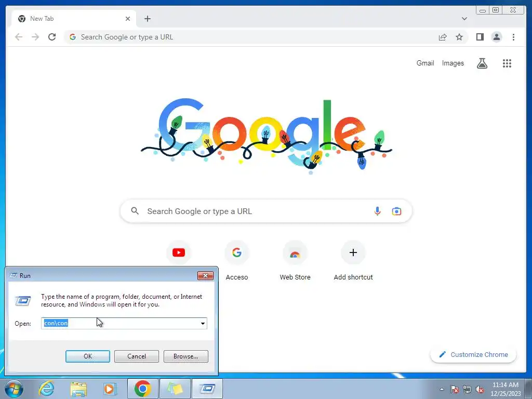The image size is (532, 399).
Task: Open Chrome profile avatar
Action: 496,37
